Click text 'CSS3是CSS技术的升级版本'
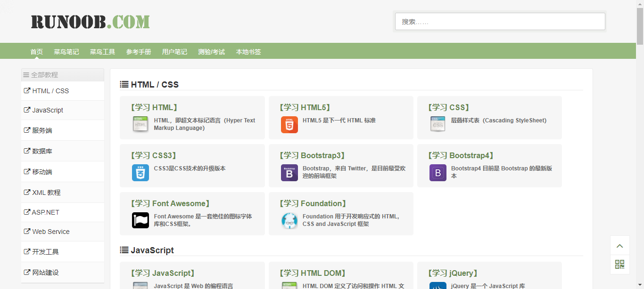 (x=190, y=168)
